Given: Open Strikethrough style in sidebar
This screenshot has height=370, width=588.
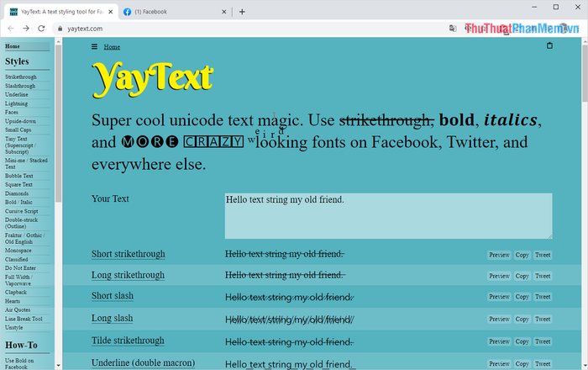Looking at the screenshot, I should (x=21, y=77).
